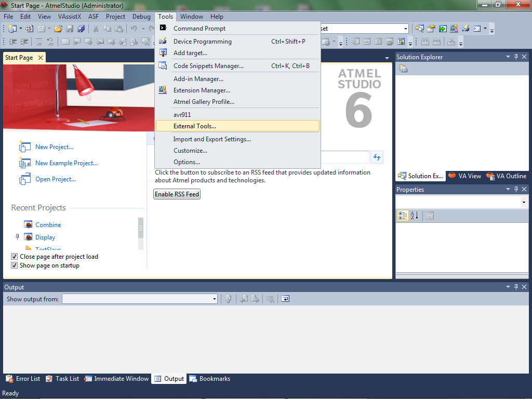Pin the Solution Explorer panel
Viewport: 532px width, 399px height.
pyautogui.click(x=516, y=57)
